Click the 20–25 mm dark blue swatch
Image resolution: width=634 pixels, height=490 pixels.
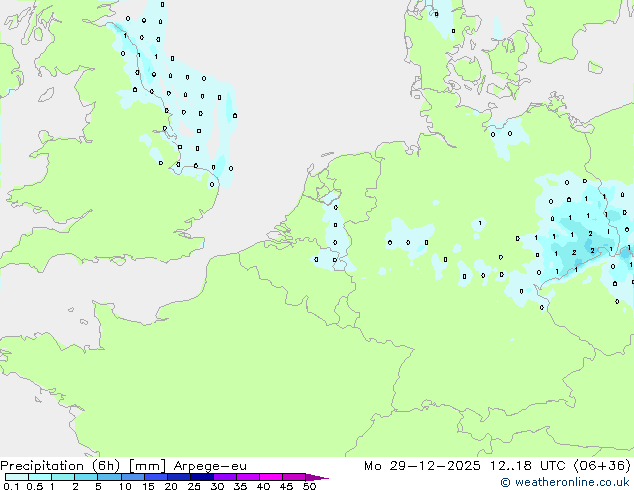pos(178,477)
